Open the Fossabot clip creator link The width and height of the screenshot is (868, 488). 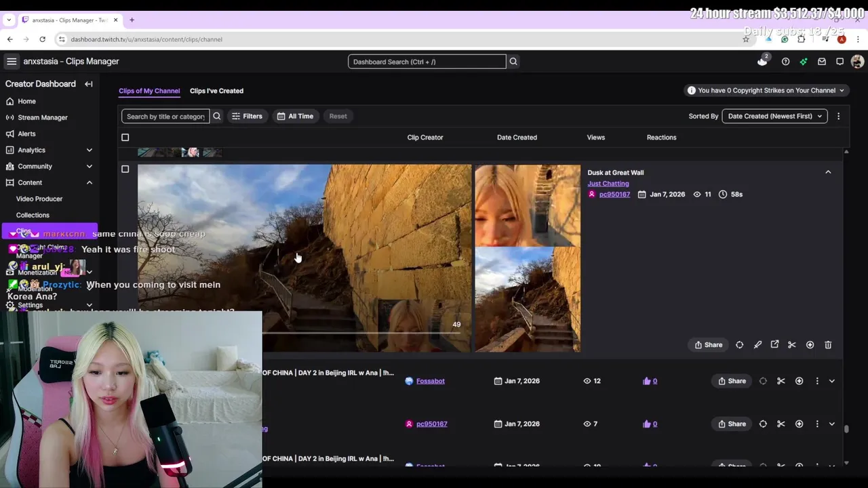pos(430,381)
